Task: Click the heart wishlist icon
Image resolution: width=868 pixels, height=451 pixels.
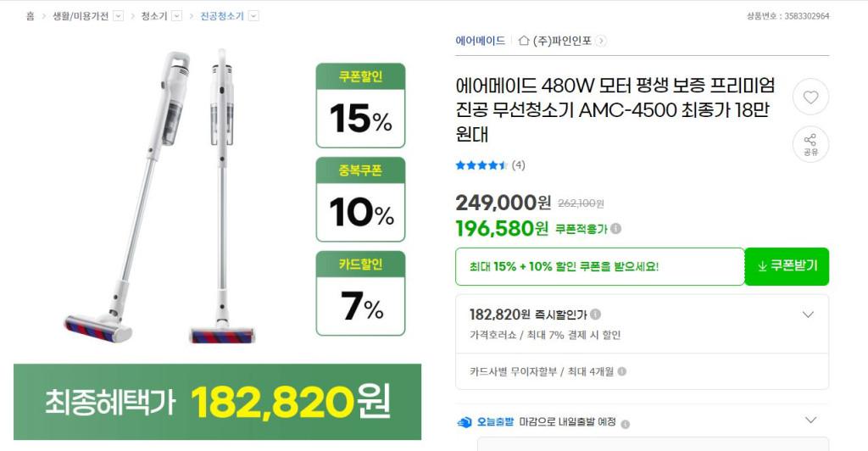Action: pos(810,97)
